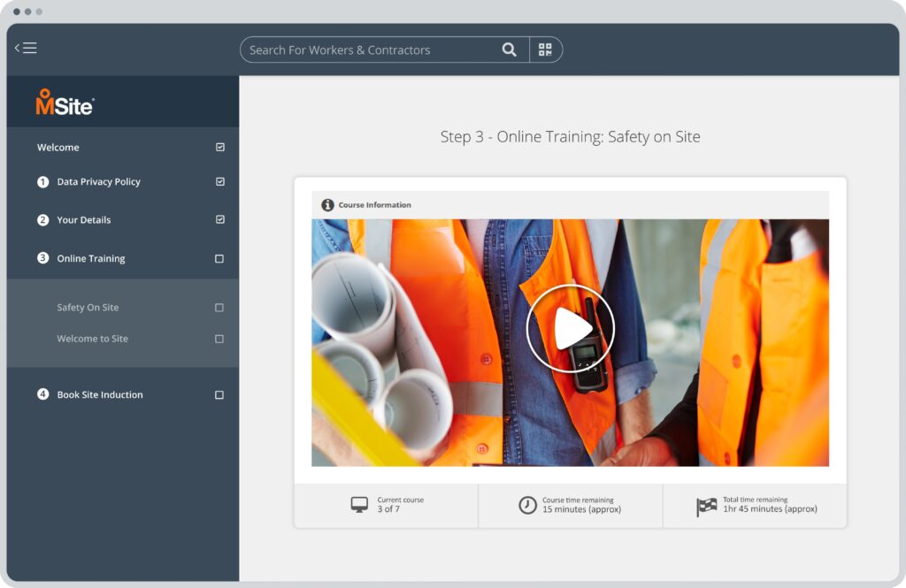Collapse the Book Site Induction step
The width and height of the screenshot is (906, 588).
click(x=101, y=395)
